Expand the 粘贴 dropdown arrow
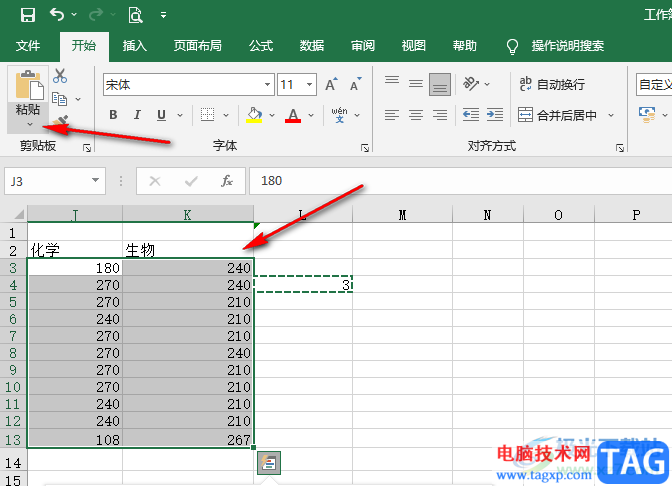Screen dimensions: 672x486 (x=30, y=124)
